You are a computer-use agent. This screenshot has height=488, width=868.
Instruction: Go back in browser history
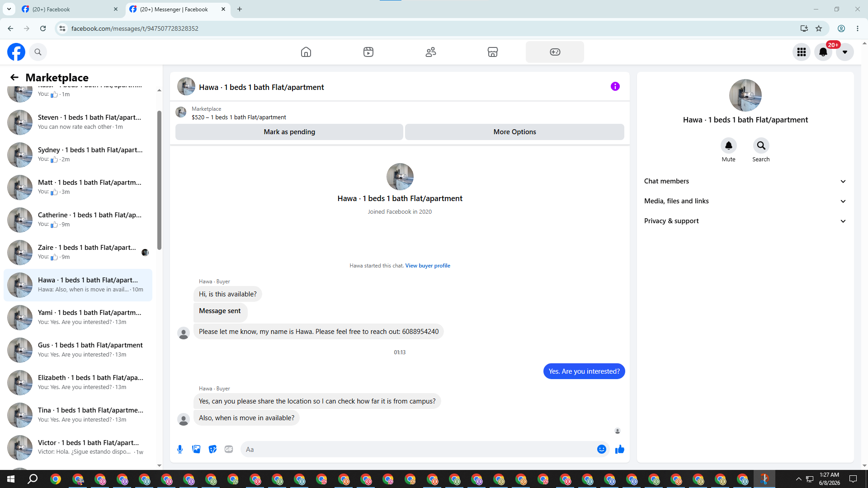click(x=10, y=28)
